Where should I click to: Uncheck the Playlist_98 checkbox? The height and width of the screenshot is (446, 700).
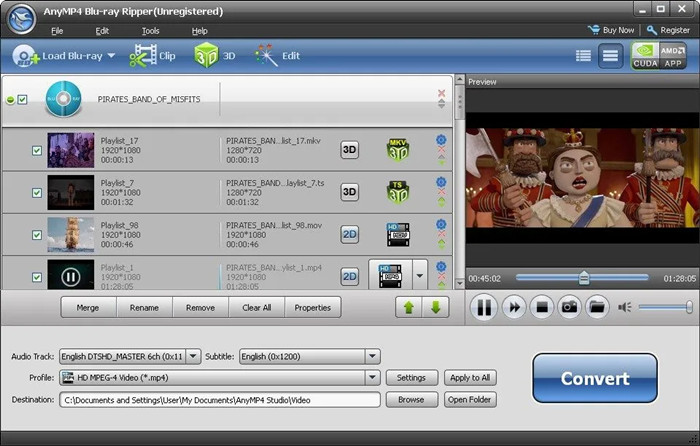37,235
